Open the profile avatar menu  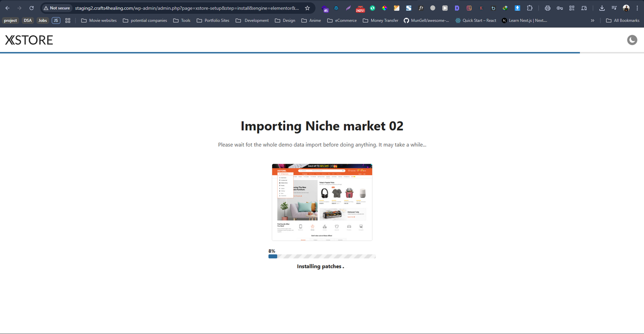click(x=626, y=8)
